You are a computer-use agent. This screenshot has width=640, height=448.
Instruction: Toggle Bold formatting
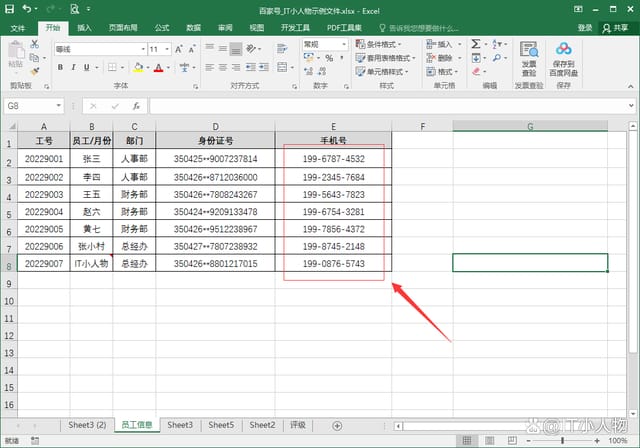click(60, 67)
